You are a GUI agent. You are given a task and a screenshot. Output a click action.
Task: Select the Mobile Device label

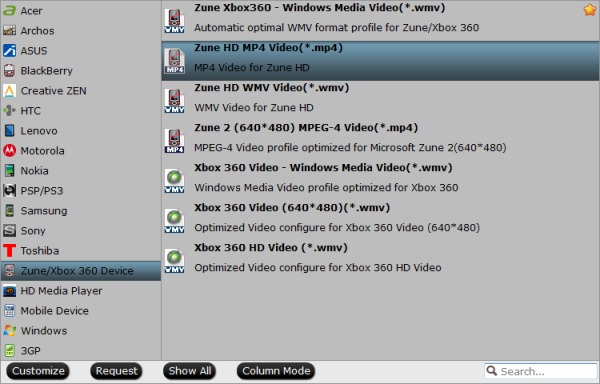click(54, 311)
